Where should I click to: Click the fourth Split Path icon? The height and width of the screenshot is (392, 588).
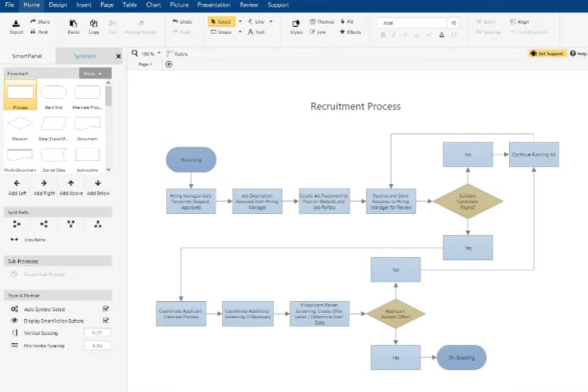point(98,224)
